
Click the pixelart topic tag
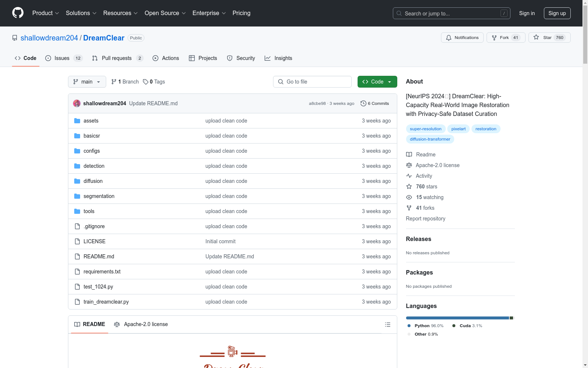[x=458, y=129]
